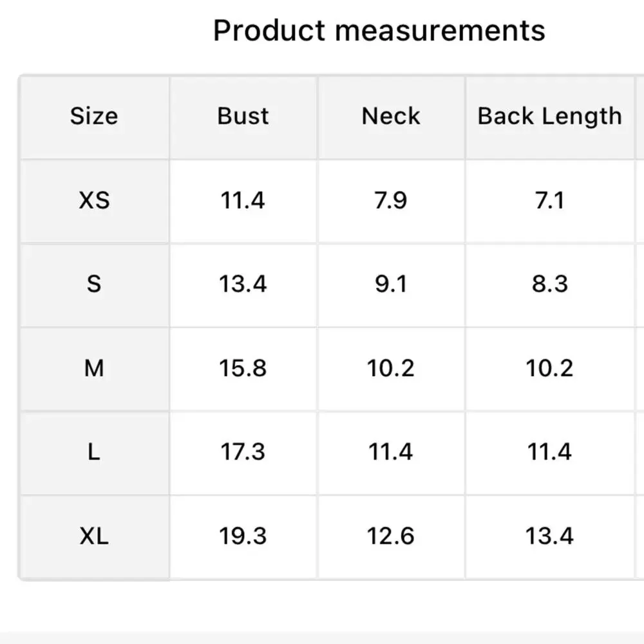Image resolution: width=644 pixels, height=644 pixels.
Task: Select the XS bust value 11.4
Action: pyautogui.click(x=243, y=200)
